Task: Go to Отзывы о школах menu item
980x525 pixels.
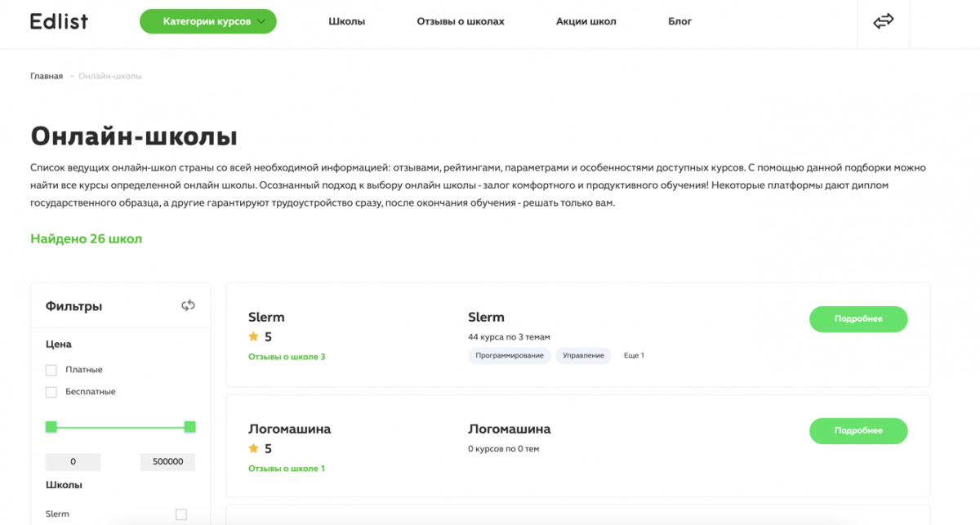Action: pyautogui.click(x=461, y=21)
